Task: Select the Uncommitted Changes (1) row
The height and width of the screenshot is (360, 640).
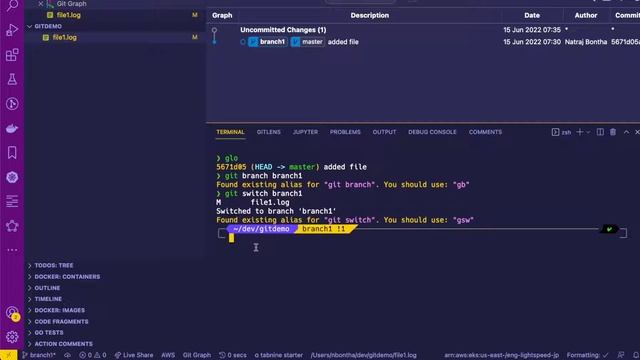Action: 423,30
